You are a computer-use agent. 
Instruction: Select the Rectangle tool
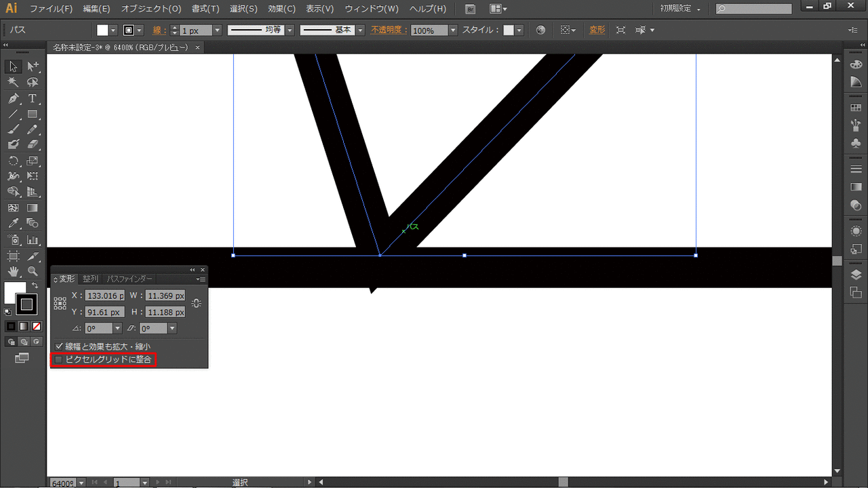pos(33,114)
